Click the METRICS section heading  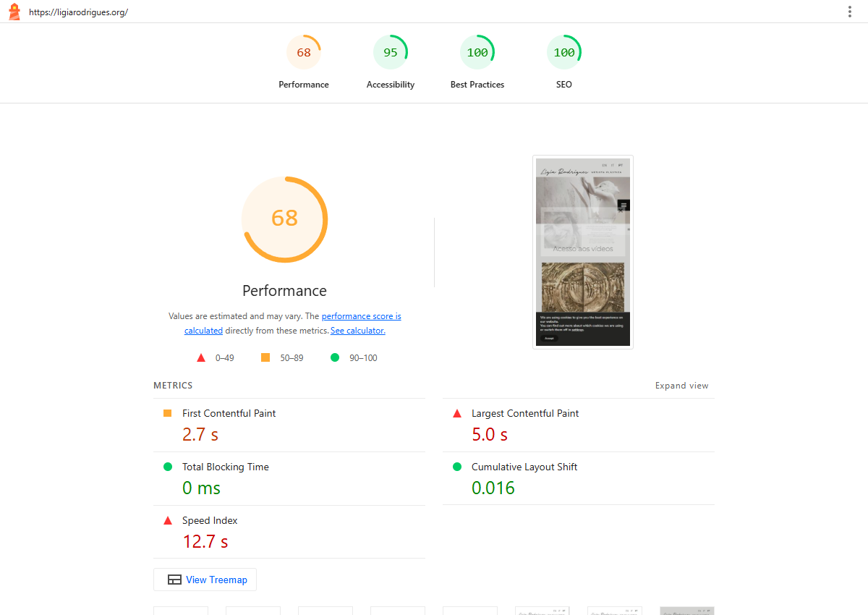click(173, 386)
